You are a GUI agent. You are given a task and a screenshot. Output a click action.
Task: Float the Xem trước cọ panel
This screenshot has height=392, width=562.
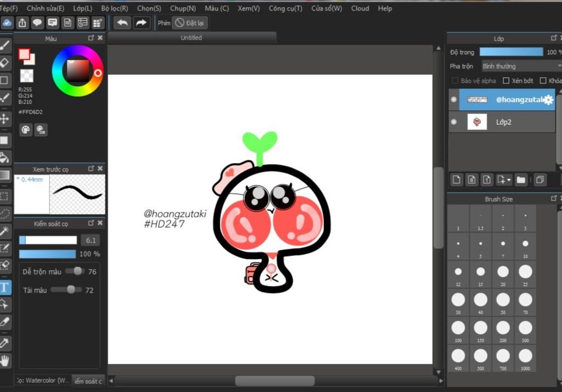[91, 168]
